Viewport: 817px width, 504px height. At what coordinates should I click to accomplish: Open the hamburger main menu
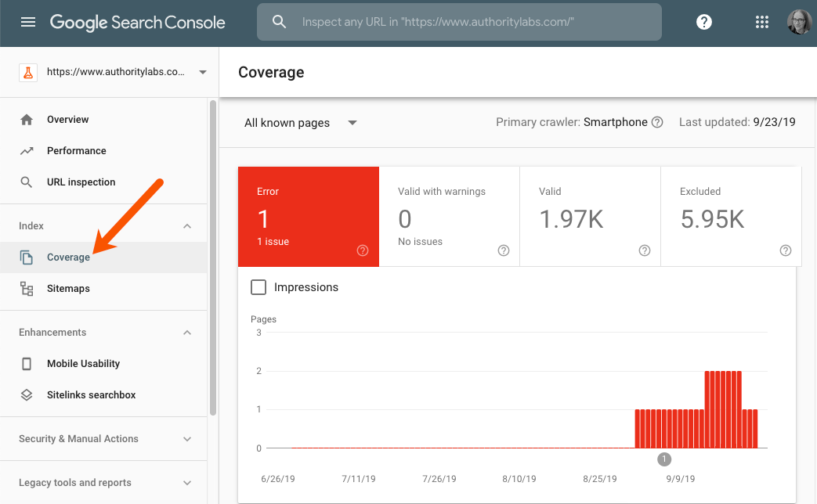click(x=28, y=22)
